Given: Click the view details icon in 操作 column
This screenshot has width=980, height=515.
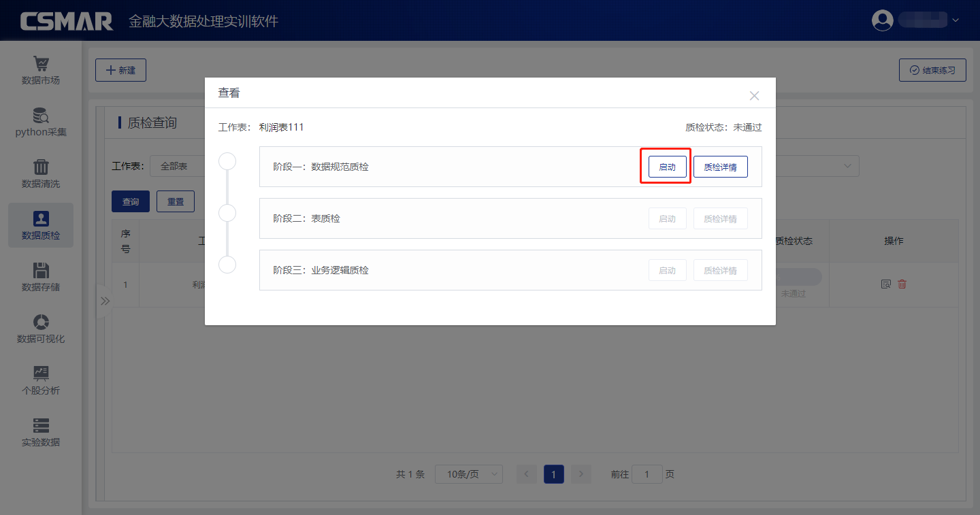Looking at the screenshot, I should 885,284.
